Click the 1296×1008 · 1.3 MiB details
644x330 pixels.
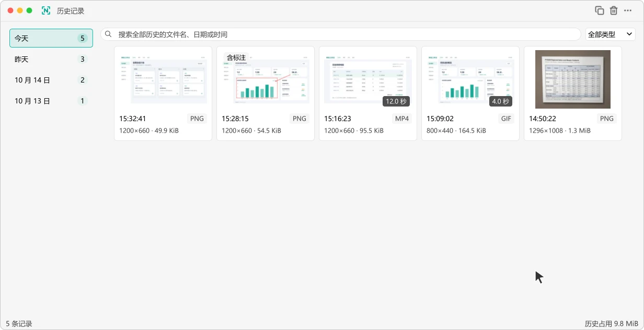[560, 131]
